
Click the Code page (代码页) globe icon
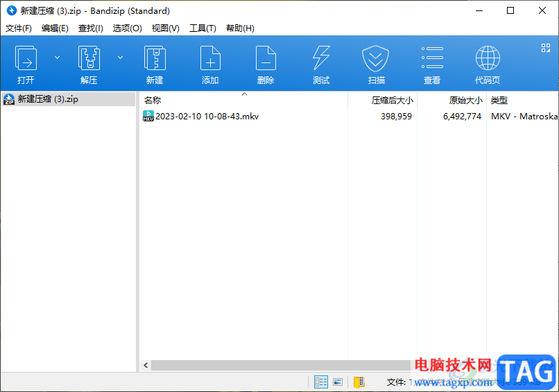click(488, 58)
